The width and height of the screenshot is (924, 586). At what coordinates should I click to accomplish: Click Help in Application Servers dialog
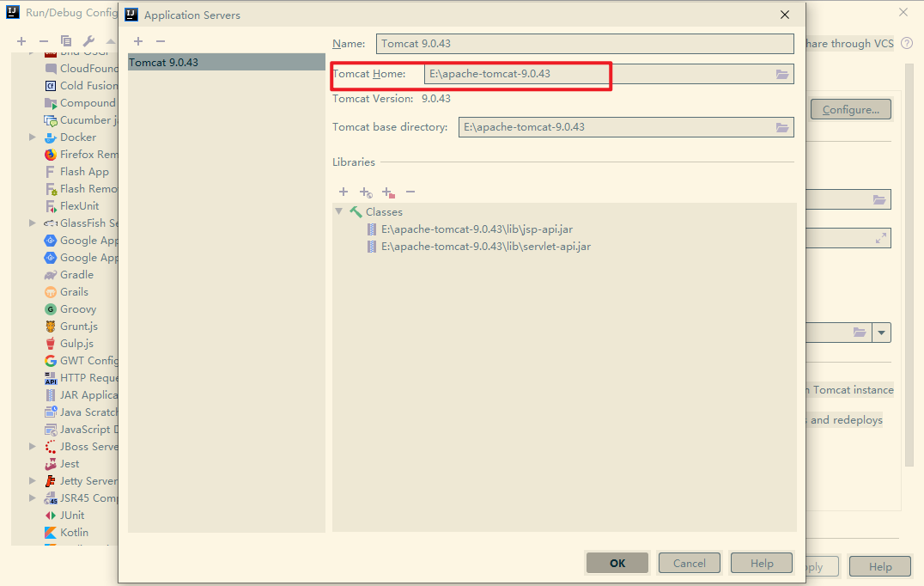pos(762,563)
